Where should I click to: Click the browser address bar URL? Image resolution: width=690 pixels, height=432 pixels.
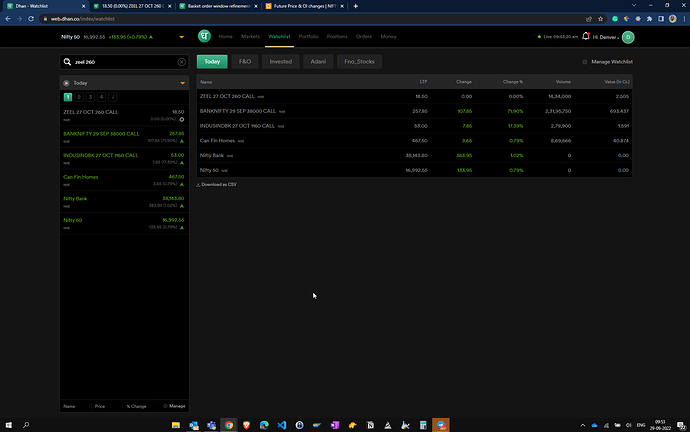coord(83,19)
